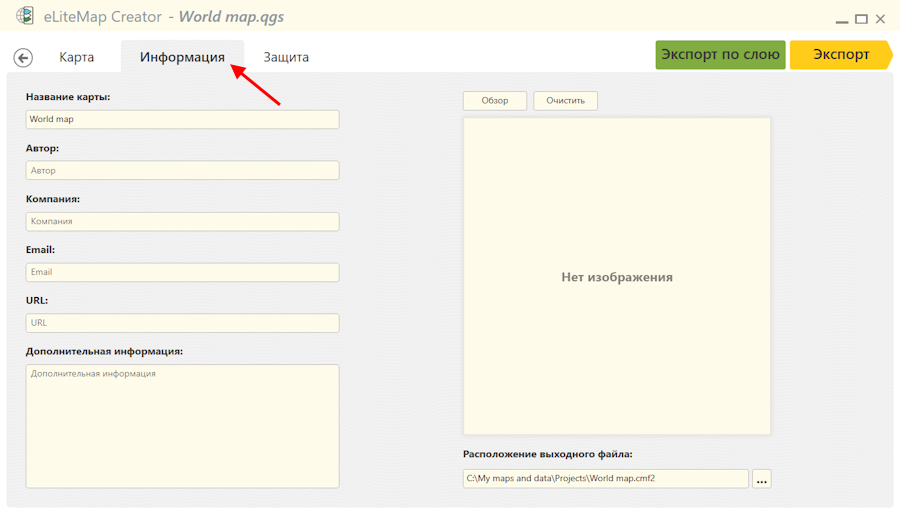Open the Защита tab
The height and width of the screenshot is (514, 900).
286,57
